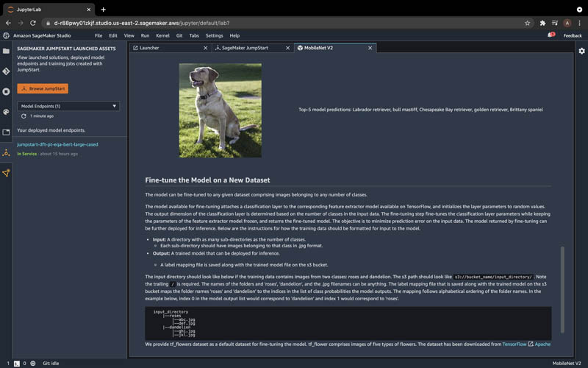Click the Amazon SageMaker Studio logo icon
Screen dimensions: 588x368
pyautogui.click(x=6, y=35)
